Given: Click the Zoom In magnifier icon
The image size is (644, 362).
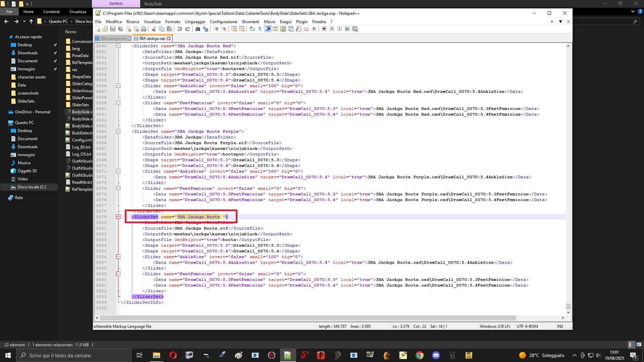Looking at the screenshot, I should click(216, 29).
